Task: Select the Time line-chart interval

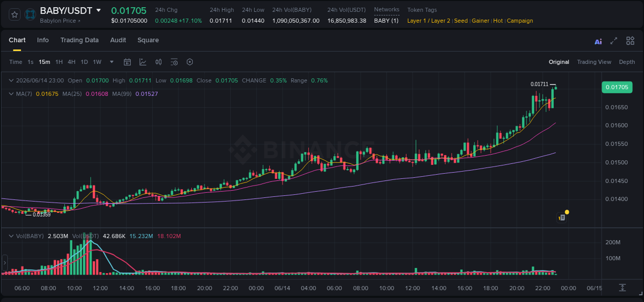Action: (15, 62)
